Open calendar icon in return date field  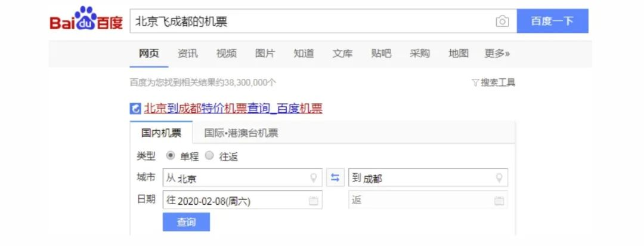pos(499,201)
